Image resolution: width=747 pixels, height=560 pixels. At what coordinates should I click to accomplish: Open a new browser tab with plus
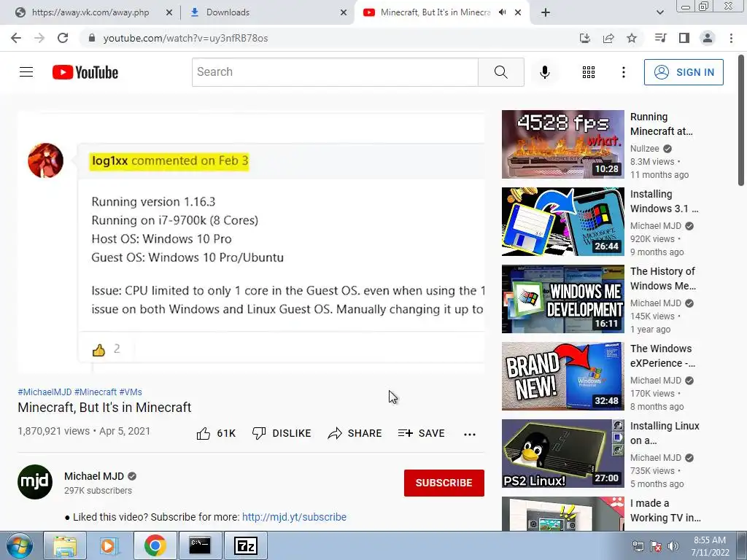click(x=546, y=12)
